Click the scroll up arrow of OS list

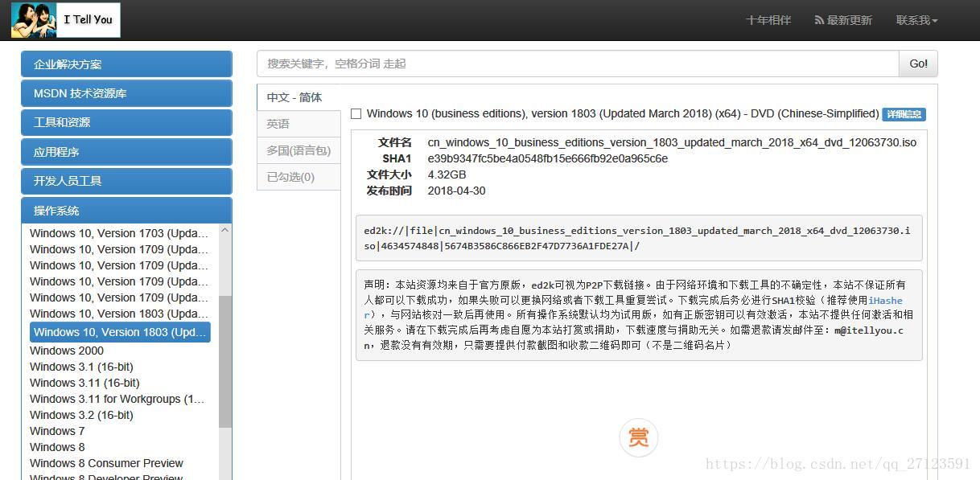pos(224,231)
